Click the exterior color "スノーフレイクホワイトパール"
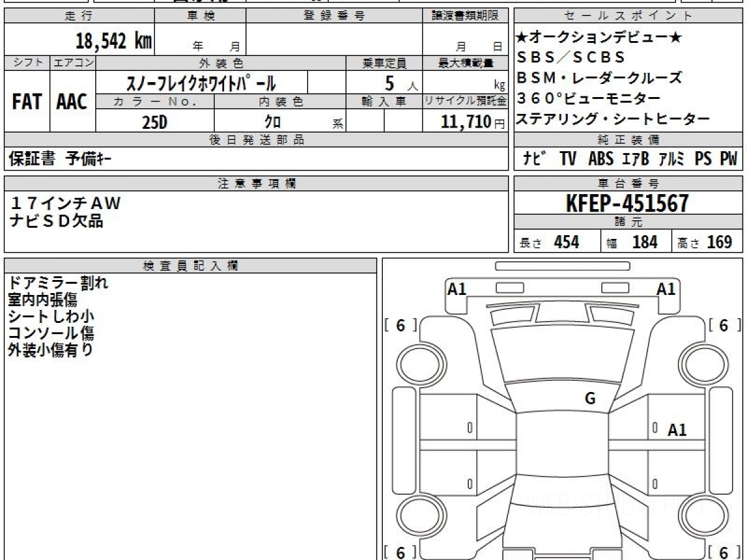Viewport: 747px width, 560px height. click(x=202, y=83)
